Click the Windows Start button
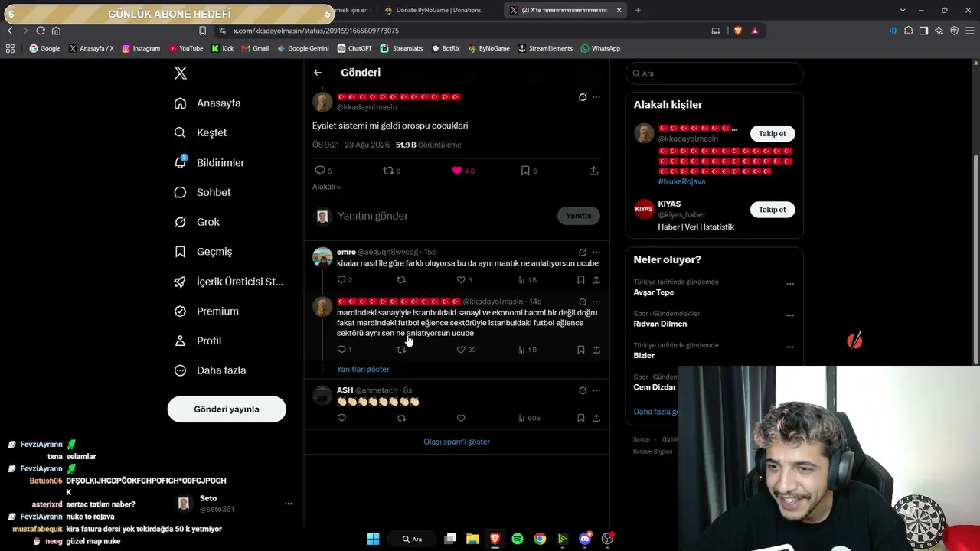 coord(373,539)
